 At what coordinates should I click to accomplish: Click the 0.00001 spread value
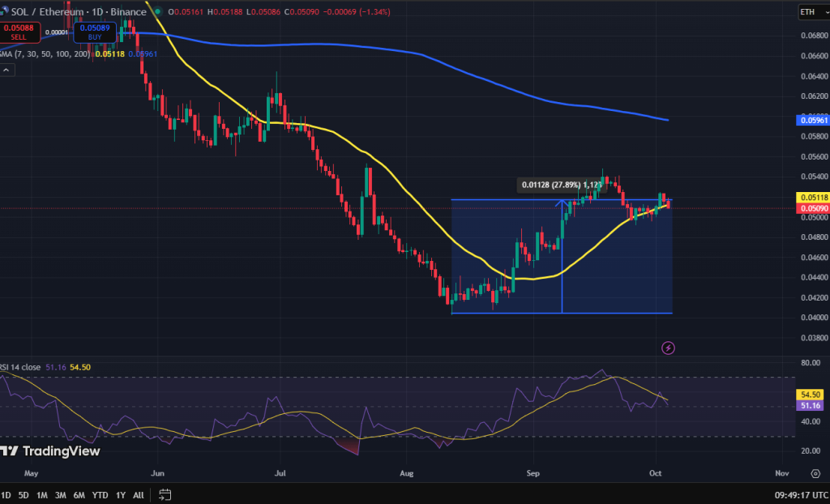click(x=58, y=32)
